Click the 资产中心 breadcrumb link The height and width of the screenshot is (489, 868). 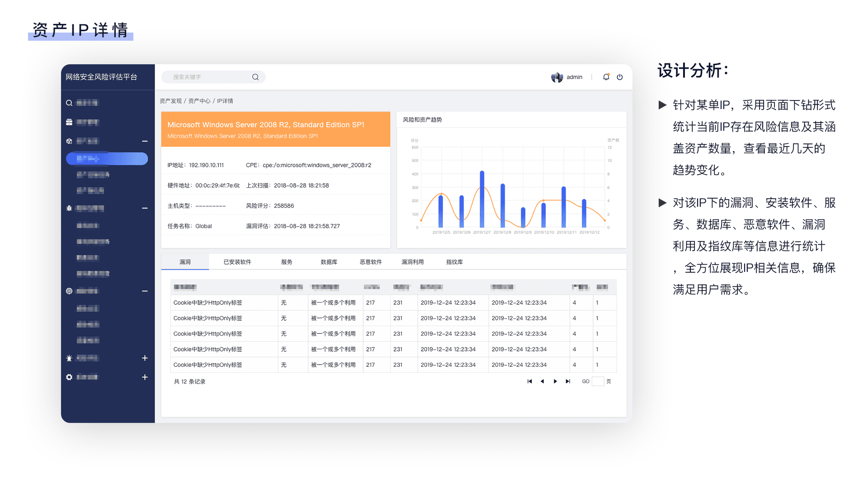(199, 101)
